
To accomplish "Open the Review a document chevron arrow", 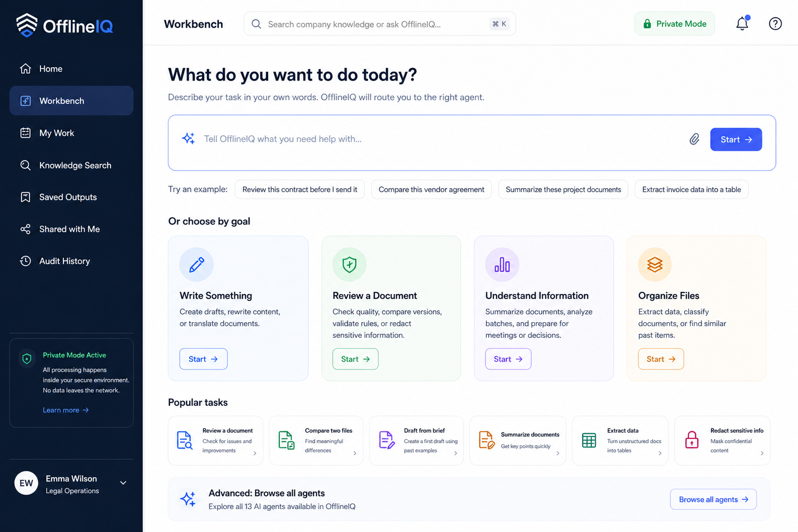I will pyautogui.click(x=255, y=453).
